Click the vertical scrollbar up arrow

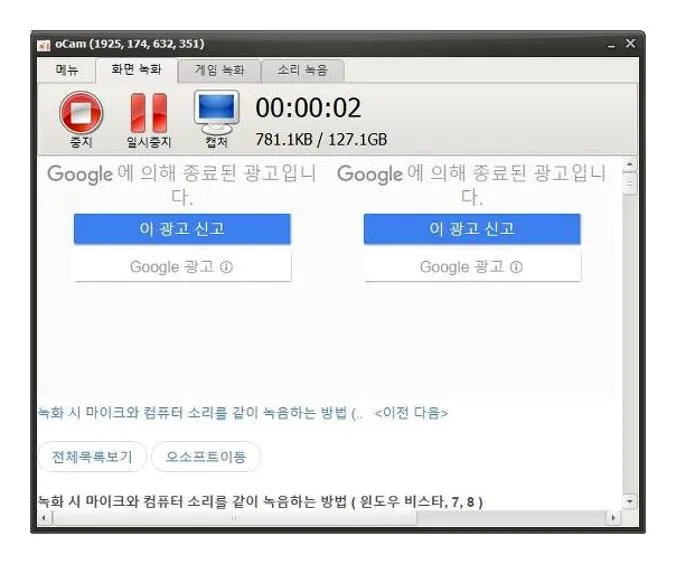click(630, 164)
